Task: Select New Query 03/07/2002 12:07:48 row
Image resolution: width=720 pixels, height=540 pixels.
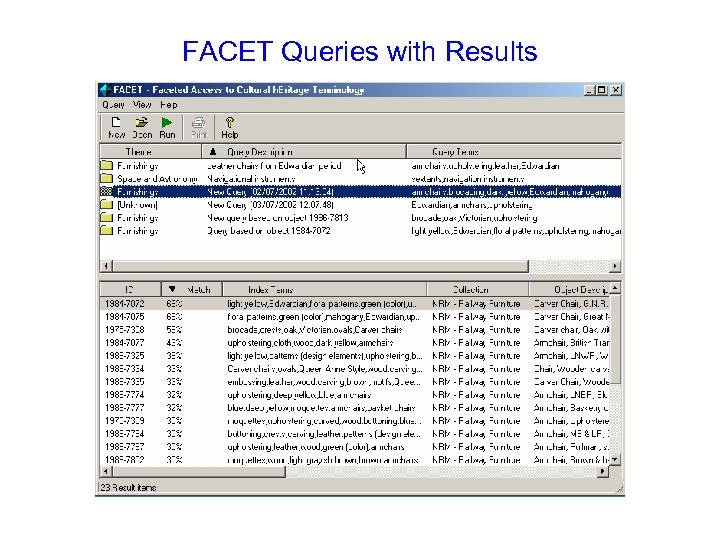Action: (360, 204)
